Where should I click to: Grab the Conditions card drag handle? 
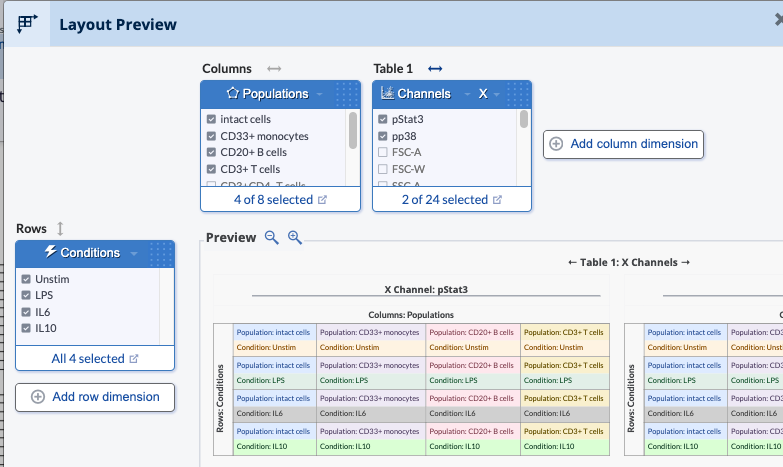tap(162, 253)
